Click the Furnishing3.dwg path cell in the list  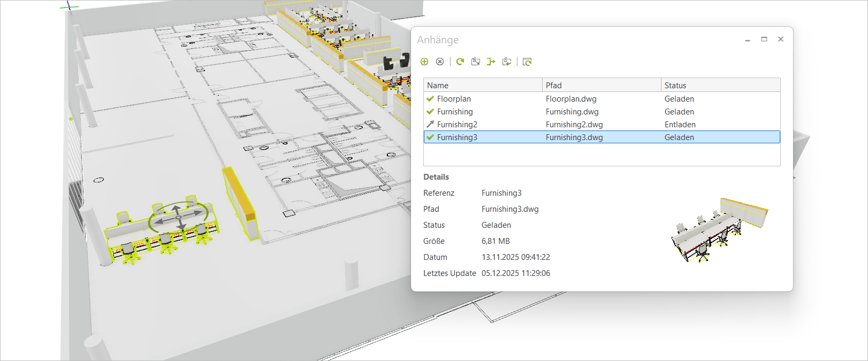click(574, 137)
